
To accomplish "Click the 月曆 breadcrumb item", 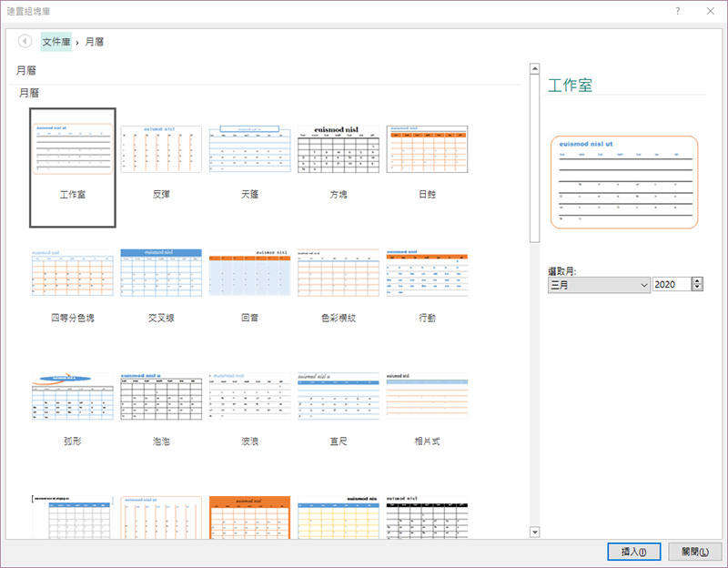I will (95, 42).
